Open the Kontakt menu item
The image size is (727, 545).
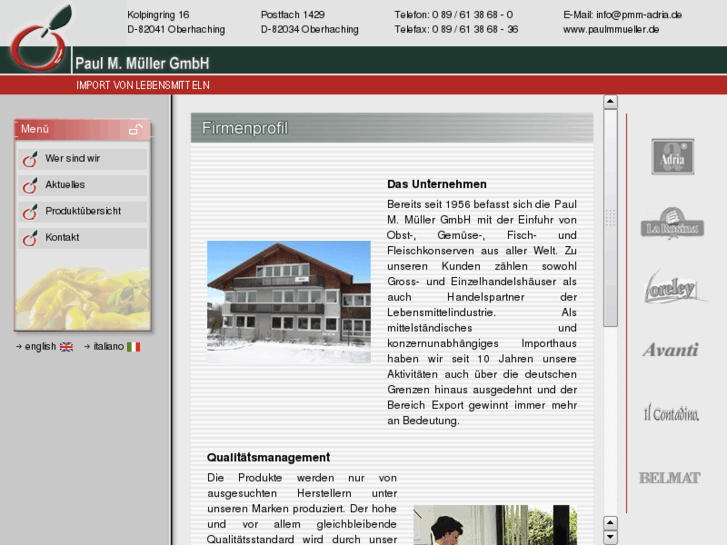pos(83,237)
